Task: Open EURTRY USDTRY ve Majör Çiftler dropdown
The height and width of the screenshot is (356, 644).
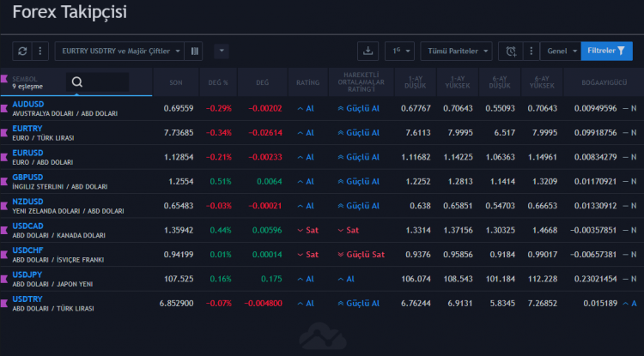Action: (119, 51)
